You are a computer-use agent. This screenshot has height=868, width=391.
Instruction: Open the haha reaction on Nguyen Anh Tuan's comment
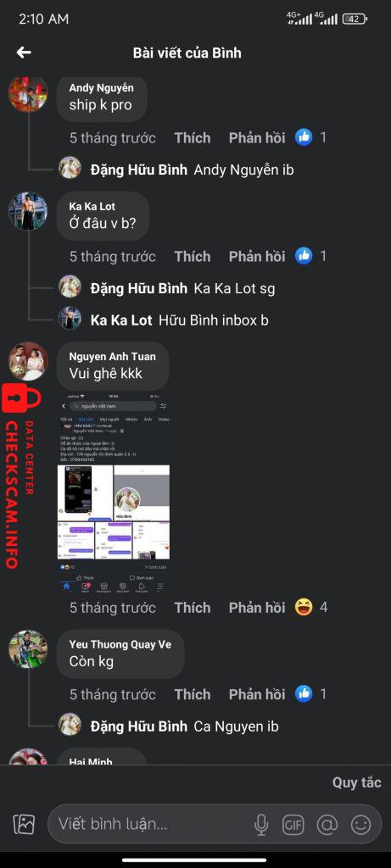304,607
